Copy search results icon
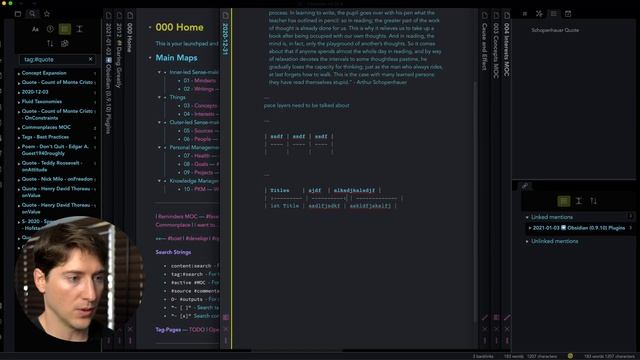This screenshot has height=360, width=640. coord(64,43)
